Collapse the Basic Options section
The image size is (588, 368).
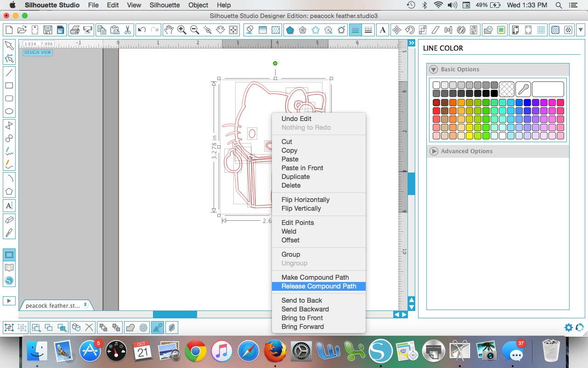click(433, 69)
